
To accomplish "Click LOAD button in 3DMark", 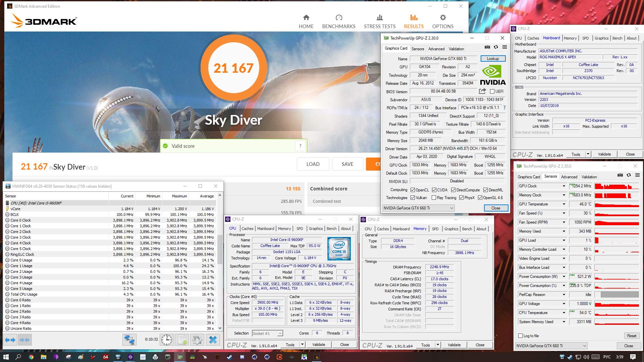I will [x=313, y=164].
